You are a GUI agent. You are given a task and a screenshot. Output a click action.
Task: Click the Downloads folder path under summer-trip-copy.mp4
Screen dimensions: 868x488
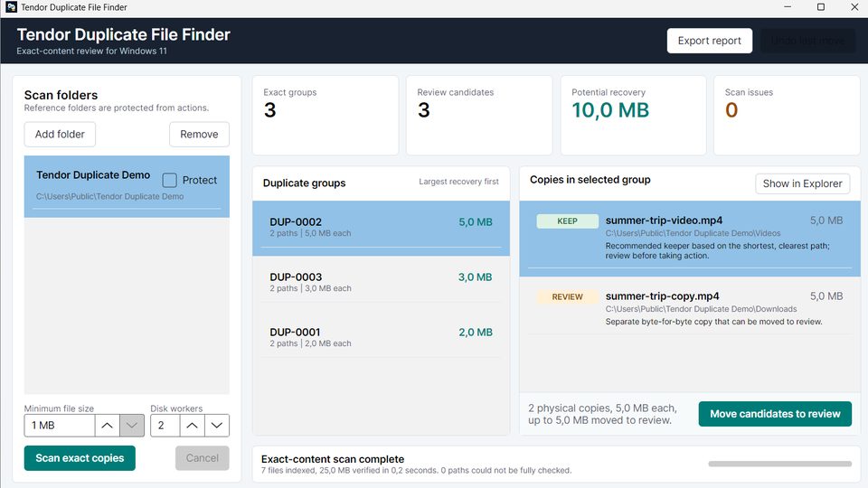701,309
